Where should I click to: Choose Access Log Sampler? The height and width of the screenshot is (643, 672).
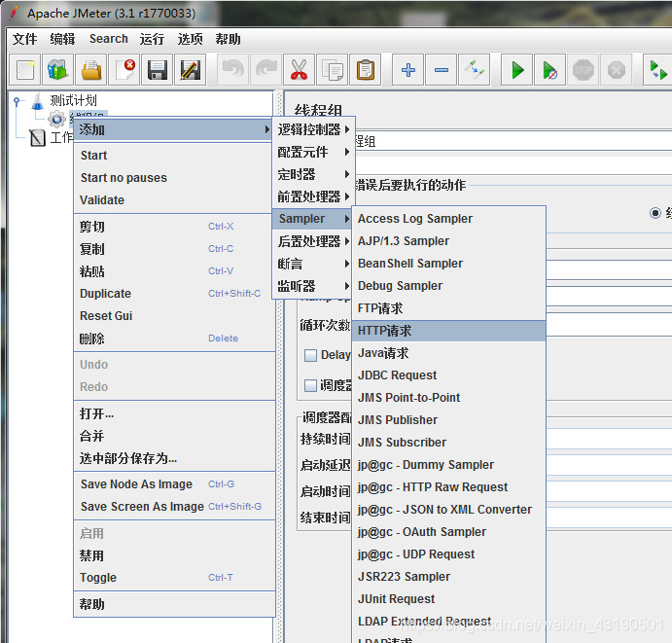pos(448,219)
